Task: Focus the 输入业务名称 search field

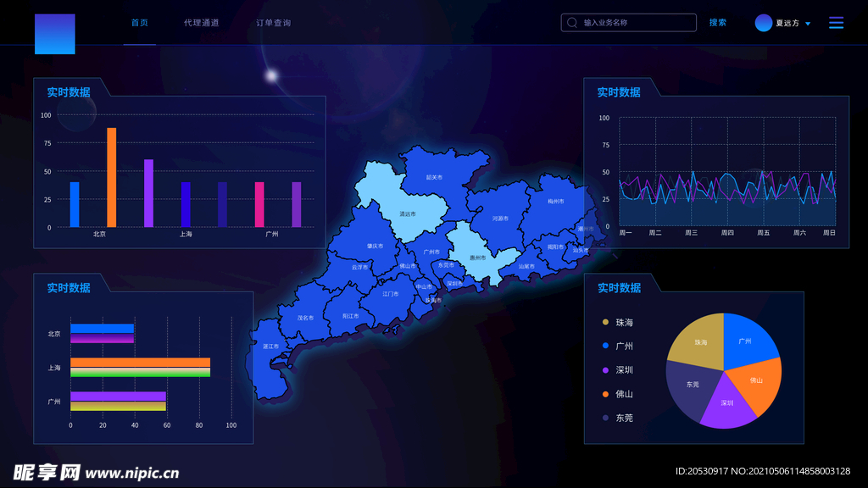Action: coord(628,23)
